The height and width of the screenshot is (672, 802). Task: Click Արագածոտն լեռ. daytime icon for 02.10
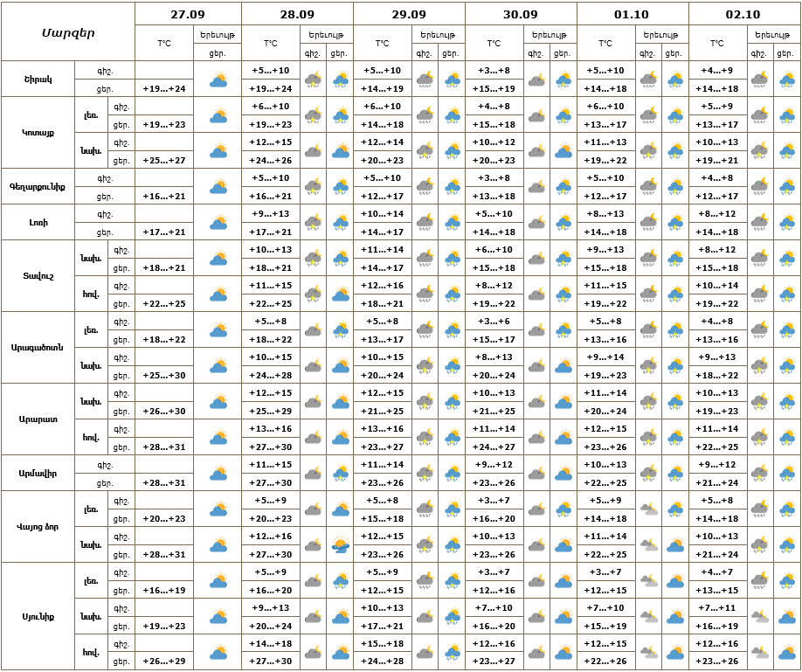pyautogui.click(x=786, y=331)
